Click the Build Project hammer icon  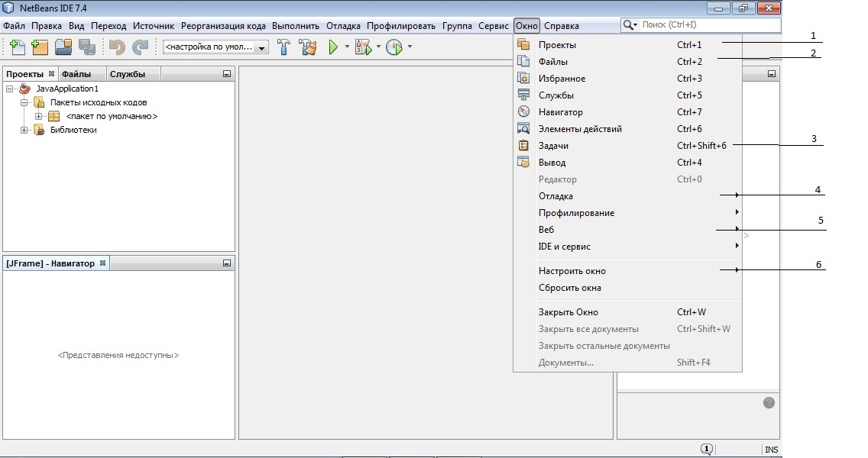point(283,47)
